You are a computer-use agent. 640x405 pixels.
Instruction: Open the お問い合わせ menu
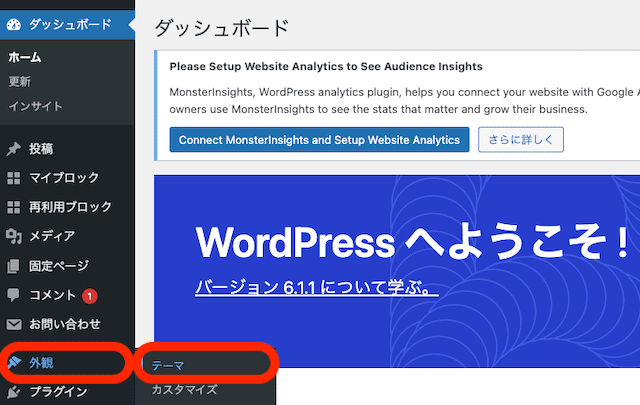[67, 325]
